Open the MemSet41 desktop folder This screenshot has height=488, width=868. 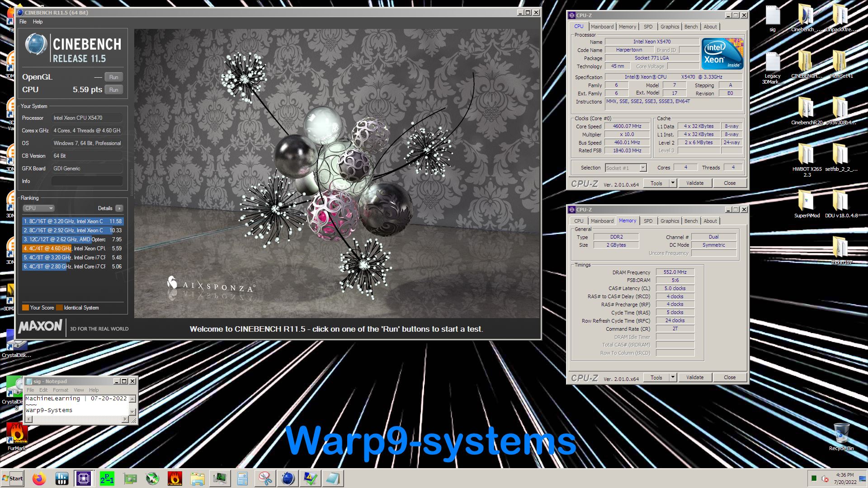pyautogui.click(x=841, y=64)
